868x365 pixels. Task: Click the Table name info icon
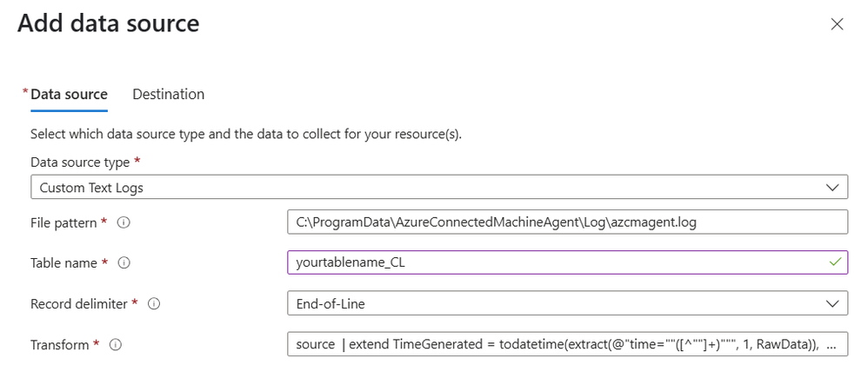(124, 262)
